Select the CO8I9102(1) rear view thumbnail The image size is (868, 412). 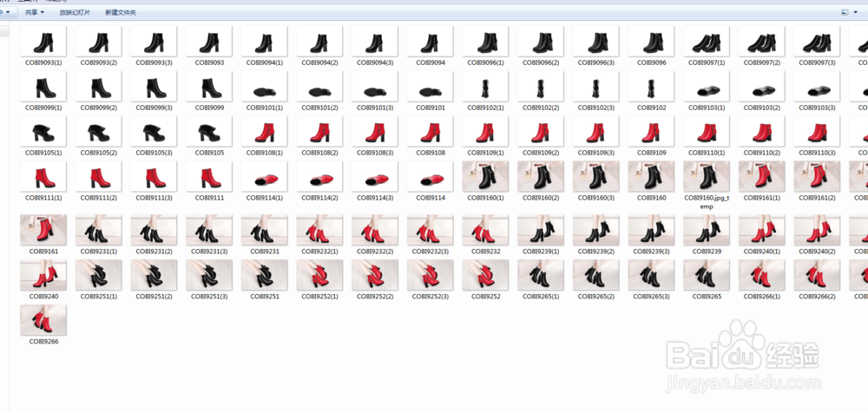tap(485, 87)
